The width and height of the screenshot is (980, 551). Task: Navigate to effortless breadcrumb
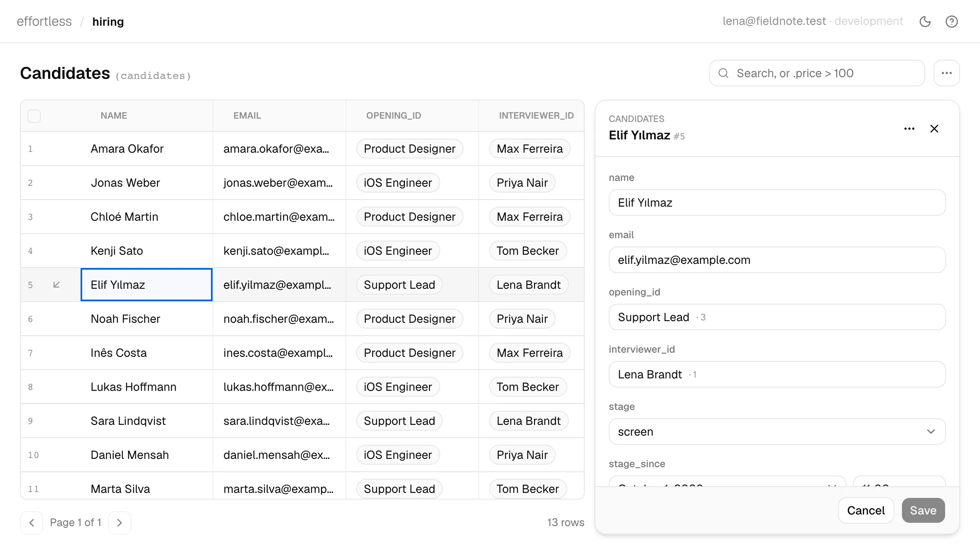[44, 22]
